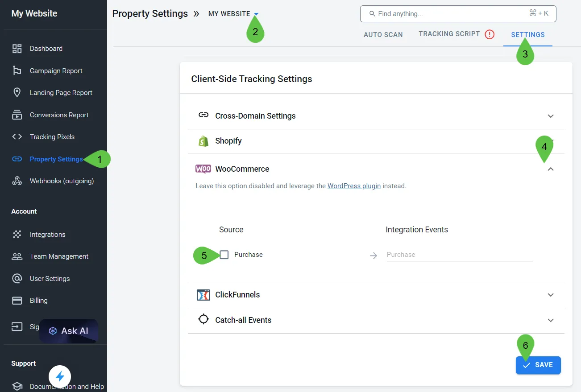This screenshot has width=581, height=392.
Task: Open the Ask AI button
Action: click(69, 331)
